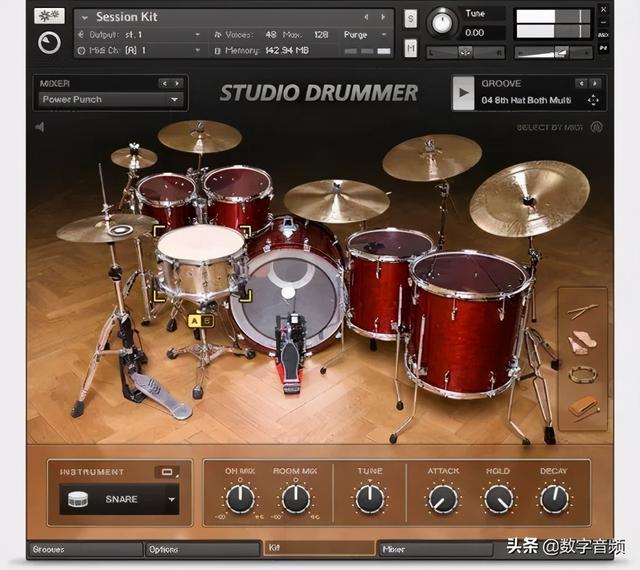Image resolution: width=640 pixels, height=570 pixels.
Task: Select the left rack tom
Action: (x=166, y=200)
